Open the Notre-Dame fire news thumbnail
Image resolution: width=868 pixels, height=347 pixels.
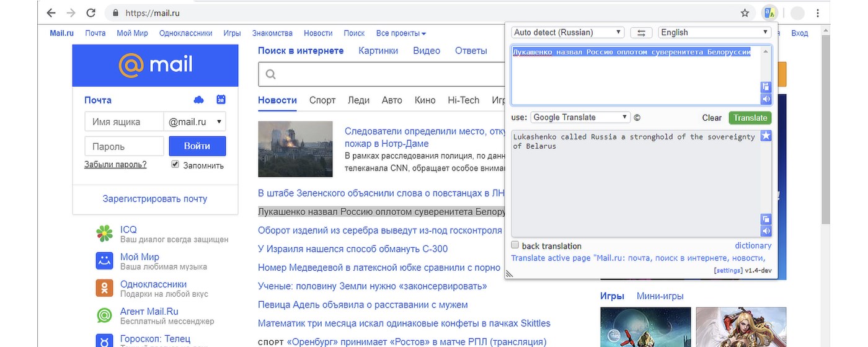click(x=295, y=149)
